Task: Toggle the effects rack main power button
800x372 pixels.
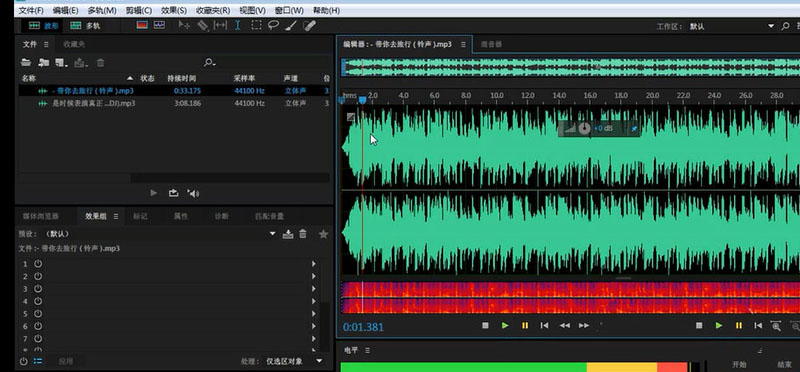Action: pos(23,361)
